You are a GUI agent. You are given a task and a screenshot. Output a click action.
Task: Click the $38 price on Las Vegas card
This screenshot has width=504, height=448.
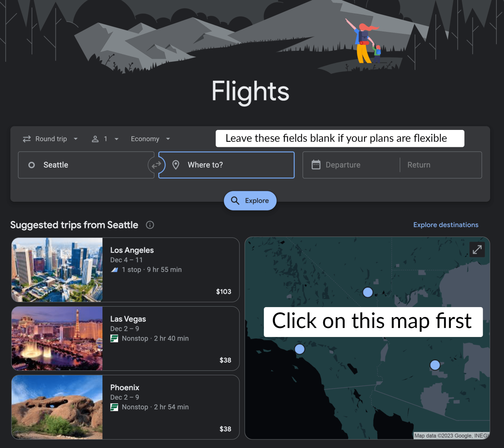(225, 360)
